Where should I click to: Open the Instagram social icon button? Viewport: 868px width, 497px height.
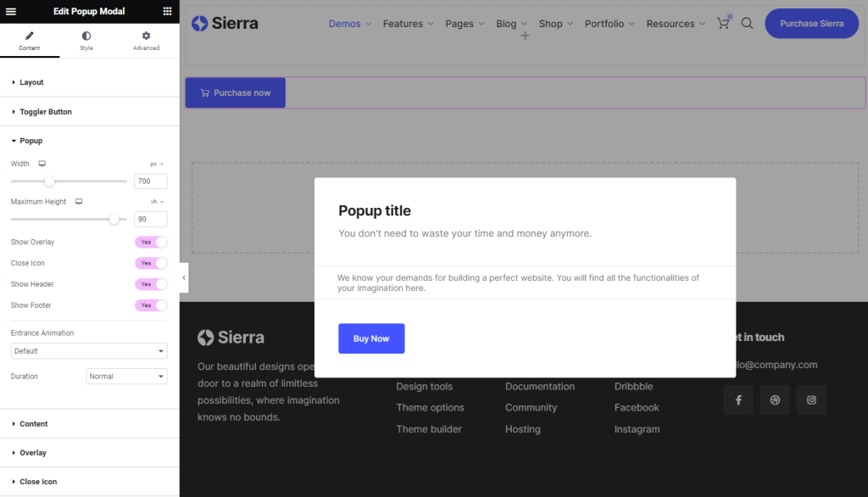pyautogui.click(x=811, y=400)
